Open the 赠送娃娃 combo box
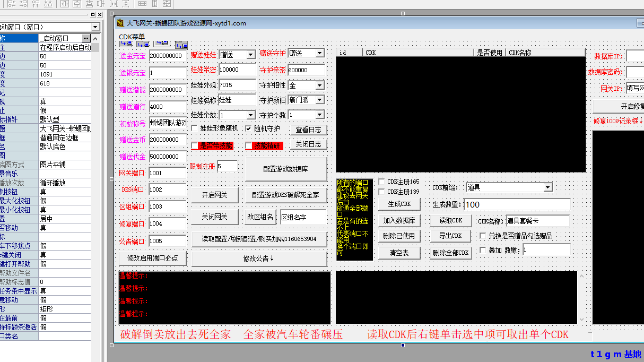644x362 pixels. pos(250,55)
